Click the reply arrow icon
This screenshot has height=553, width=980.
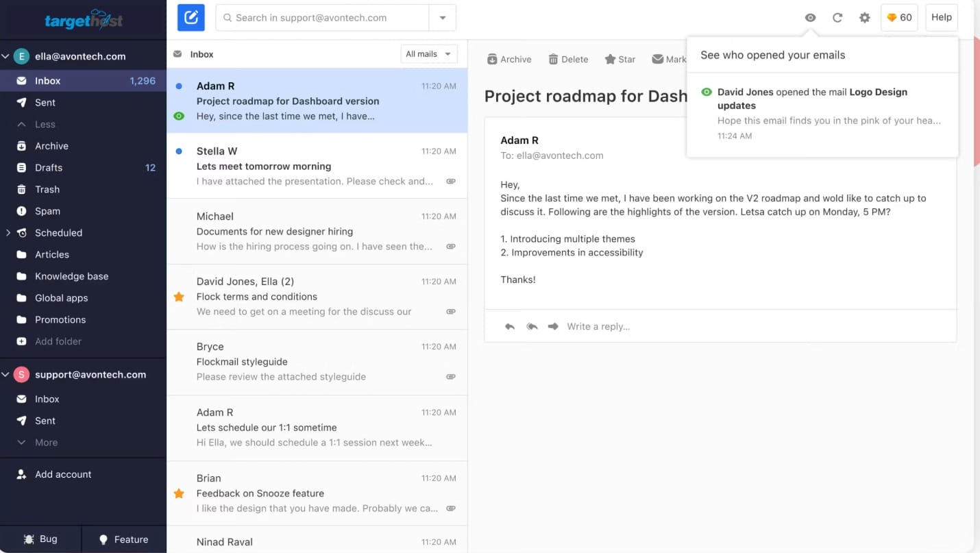510,327
